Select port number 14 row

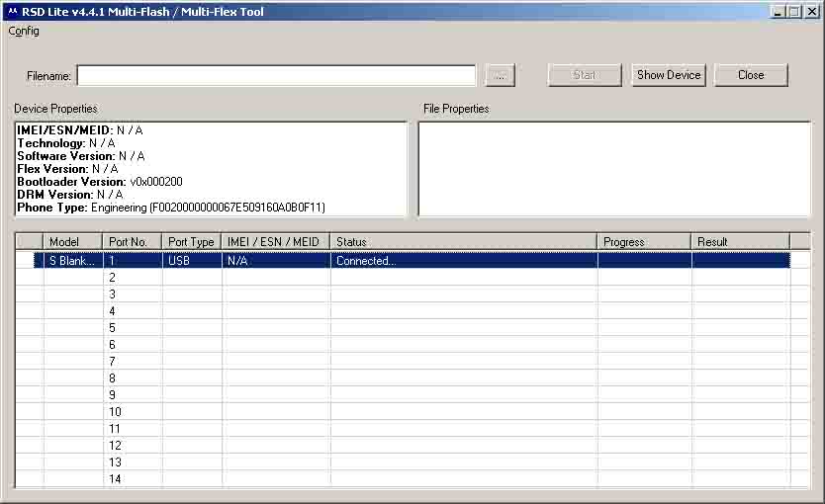412,479
